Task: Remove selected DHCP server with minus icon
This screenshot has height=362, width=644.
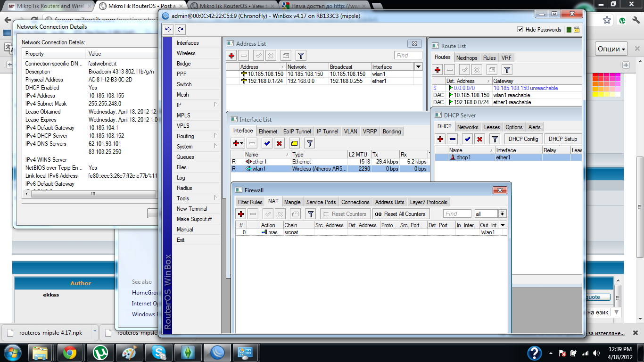Action: pos(453,139)
